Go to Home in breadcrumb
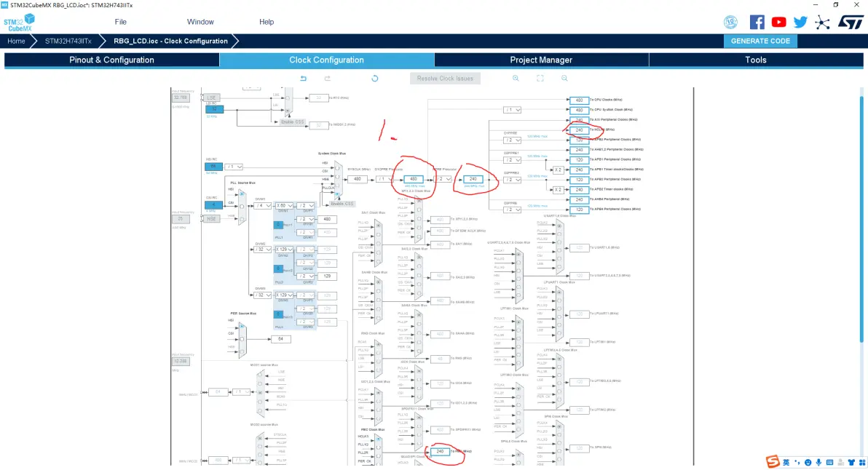Screen dimensions: 868x470 [x=16, y=41]
